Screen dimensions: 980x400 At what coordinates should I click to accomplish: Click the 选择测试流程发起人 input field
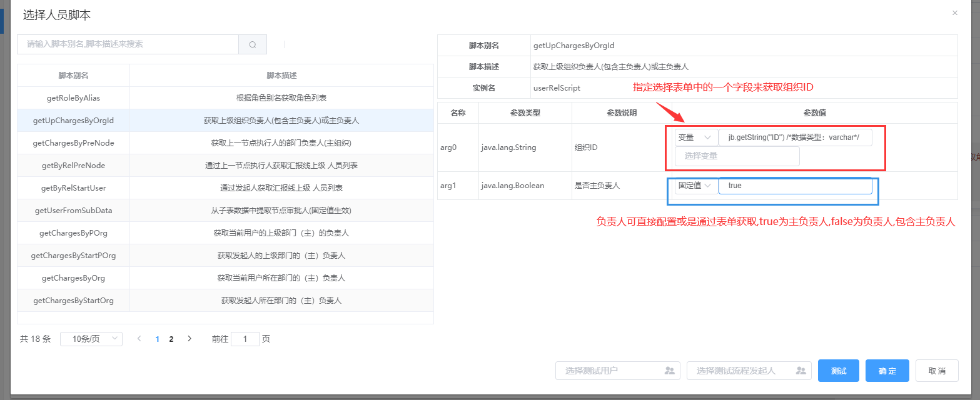tap(749, 371)
